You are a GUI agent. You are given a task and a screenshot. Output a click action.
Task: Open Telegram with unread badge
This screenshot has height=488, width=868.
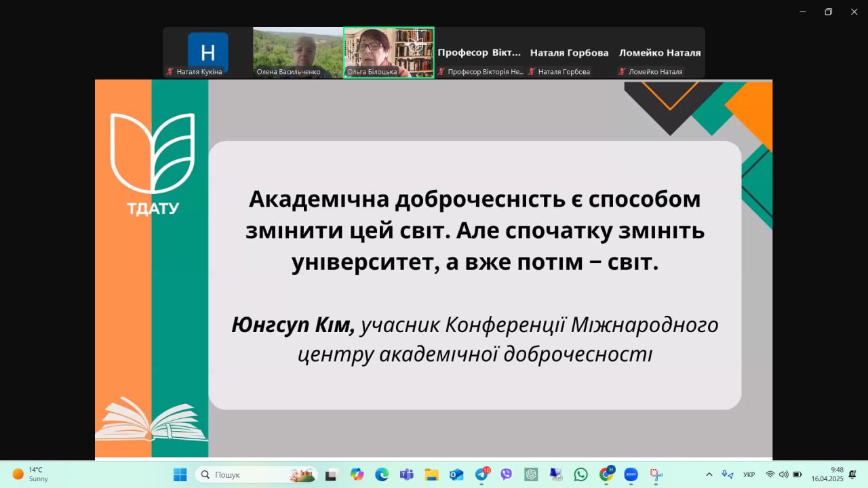click(482, 474)
